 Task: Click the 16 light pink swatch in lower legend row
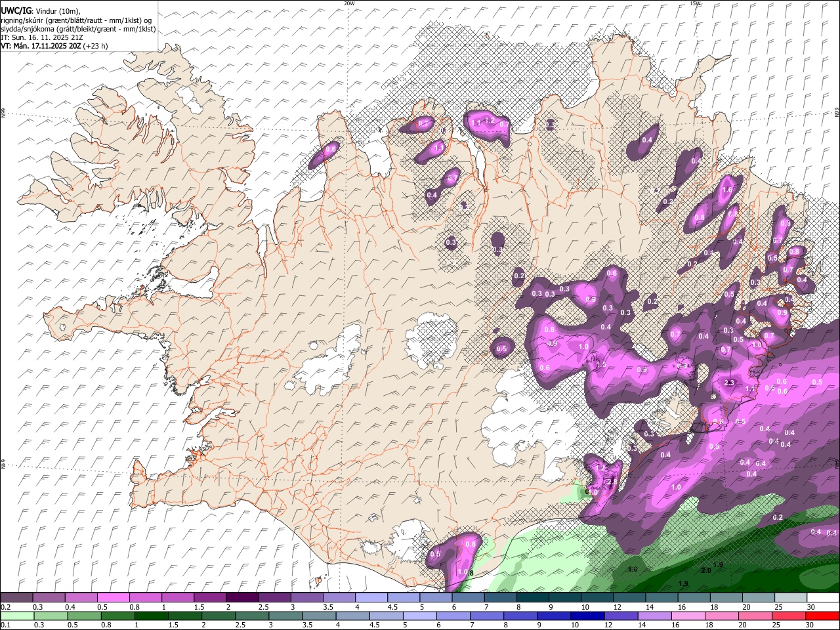coord(689,616)
